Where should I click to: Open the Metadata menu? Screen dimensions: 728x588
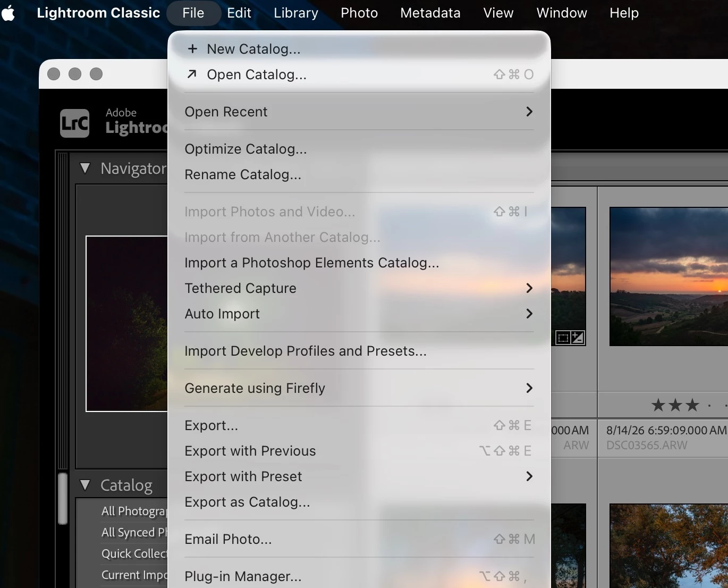click(x=430, y=13)
